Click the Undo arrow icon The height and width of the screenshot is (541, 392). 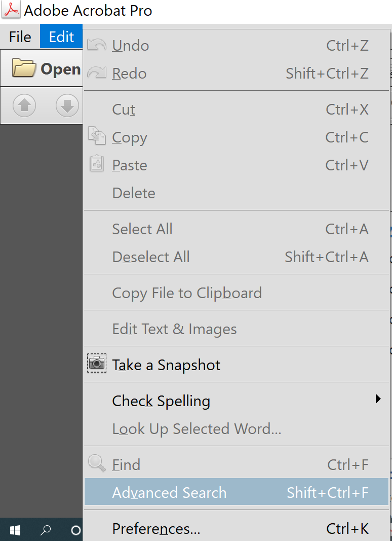click(x=96, y=45)
